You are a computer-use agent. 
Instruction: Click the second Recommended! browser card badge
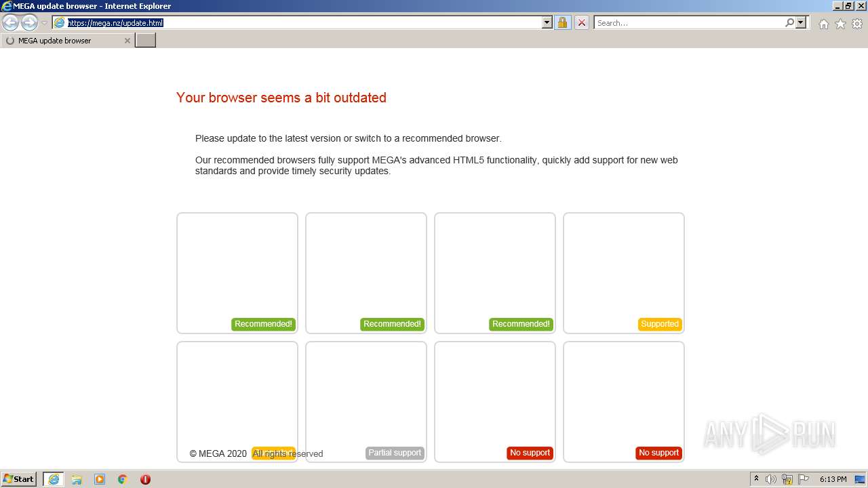click(x=392, y=324)
